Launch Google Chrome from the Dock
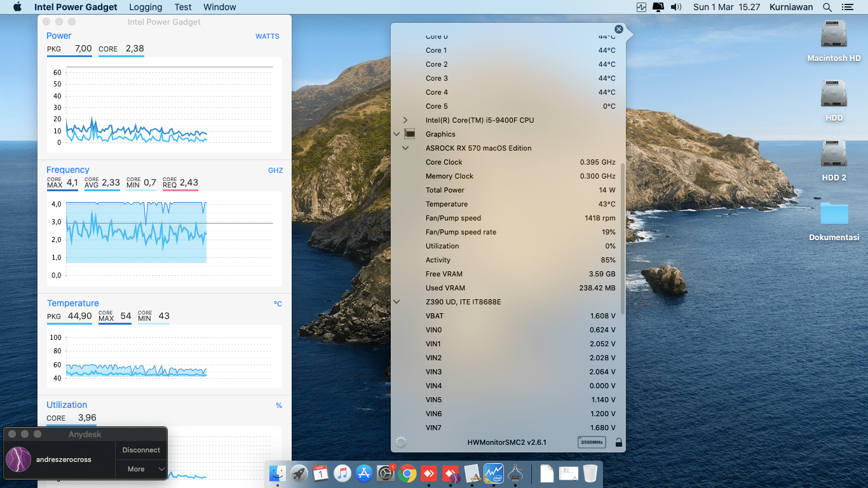The width and height of the screenshot is (868, 488). click(x=407, y=473)
